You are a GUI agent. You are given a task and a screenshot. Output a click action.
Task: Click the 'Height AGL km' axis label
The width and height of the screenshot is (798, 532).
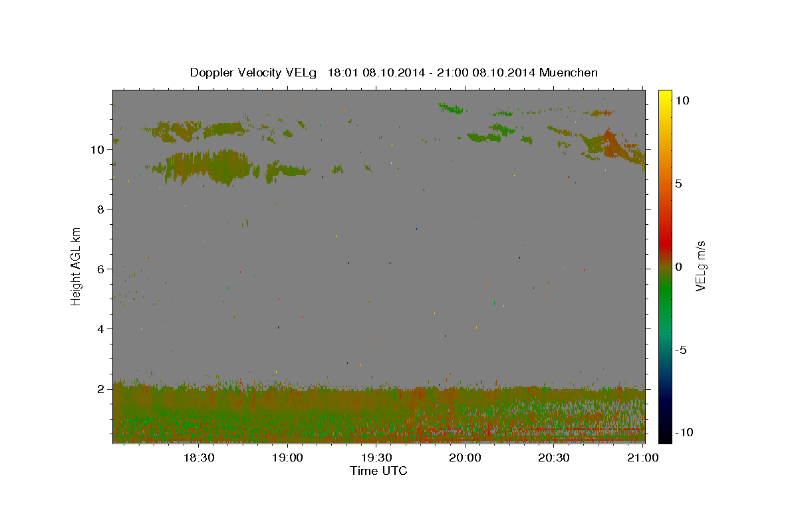coord(76,266)
